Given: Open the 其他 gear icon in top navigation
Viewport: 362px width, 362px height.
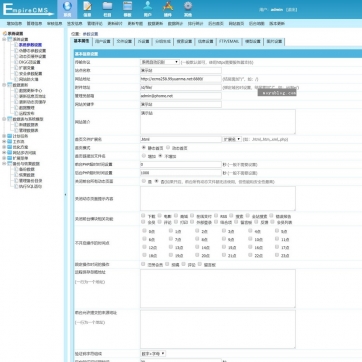Looking at the screenshot, I should click(188, 7).
